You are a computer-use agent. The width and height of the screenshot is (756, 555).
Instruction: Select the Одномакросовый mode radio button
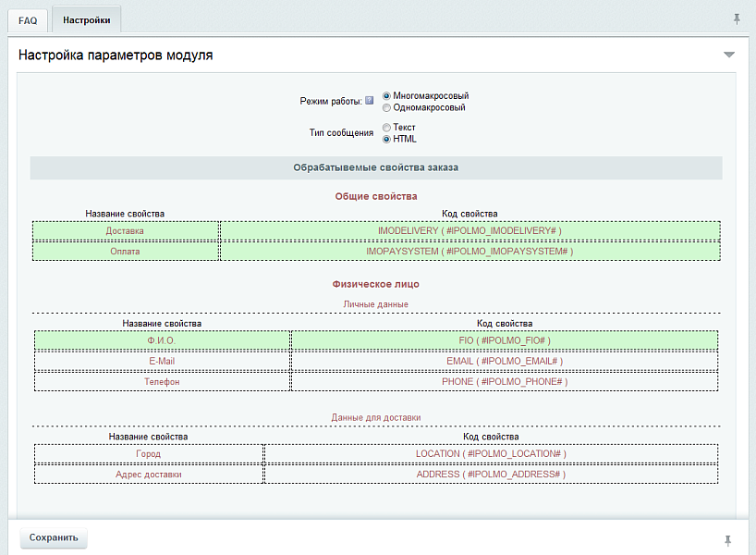386,107
